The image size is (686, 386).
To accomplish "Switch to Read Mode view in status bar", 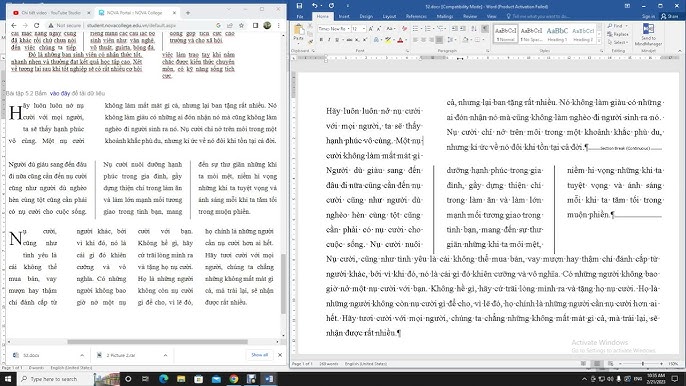I will click(583, 364).
